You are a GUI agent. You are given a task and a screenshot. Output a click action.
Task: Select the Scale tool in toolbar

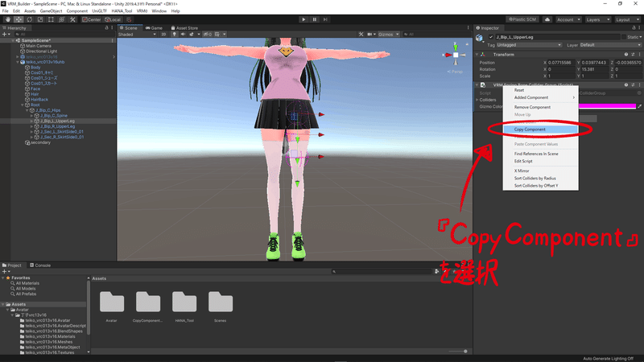click(x=40, y=19)
